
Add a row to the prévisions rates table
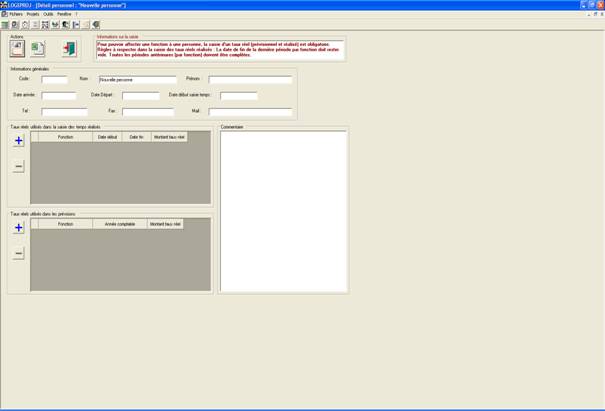coord(18,228)
